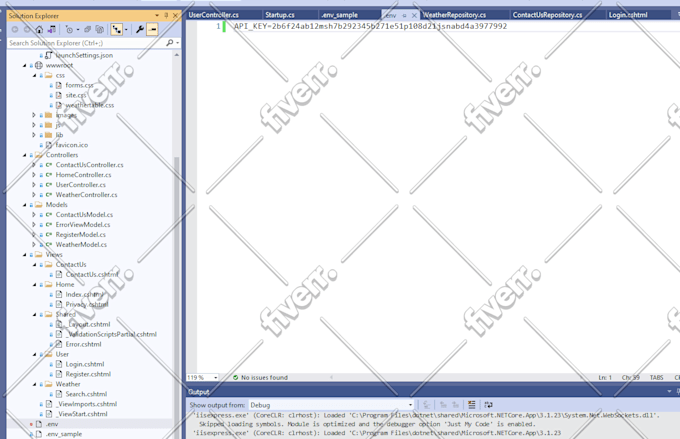
Task: Select Register.cshtml in User folder
Action: [x=88, y=374]
